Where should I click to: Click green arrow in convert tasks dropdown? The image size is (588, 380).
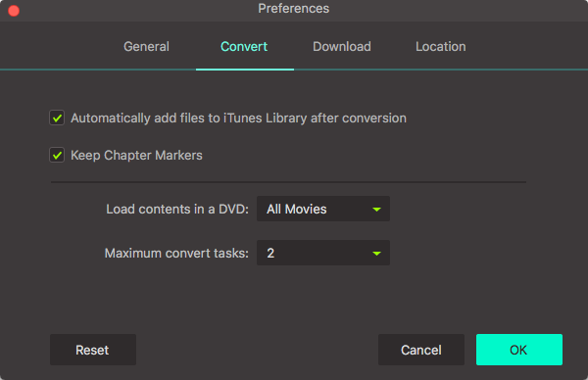click(376, 254)
